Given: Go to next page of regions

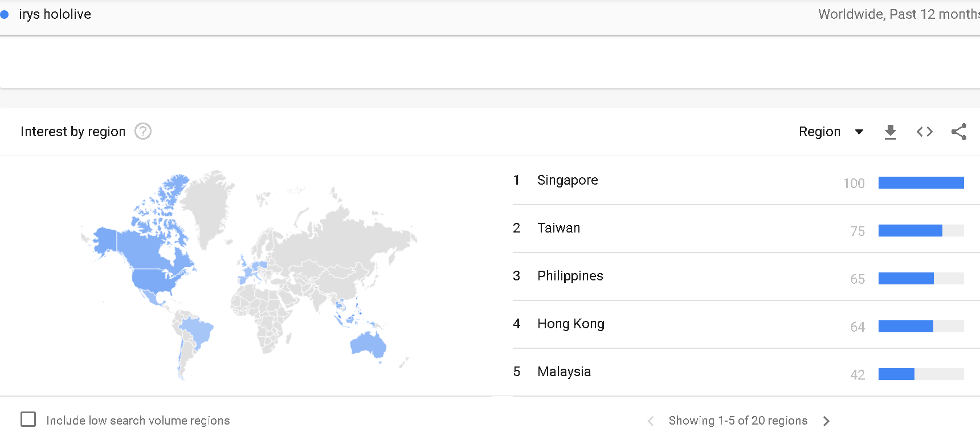Looking at the screenshot, I should (826, 421).
